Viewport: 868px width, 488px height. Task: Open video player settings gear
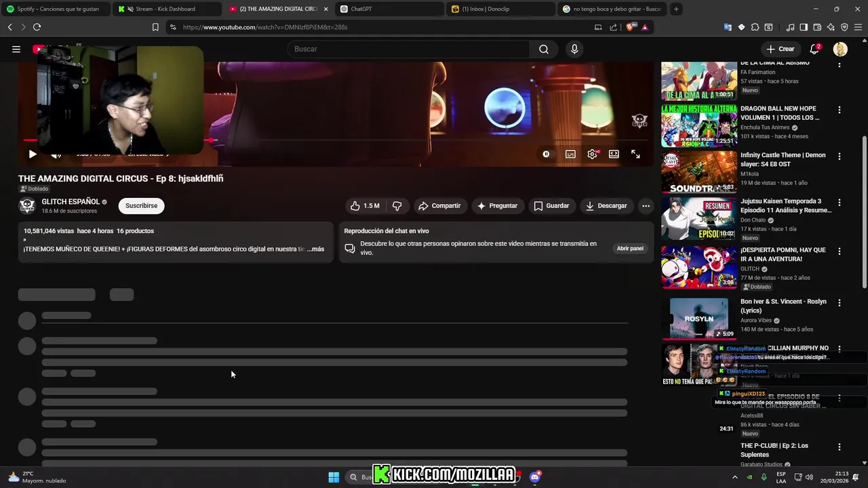click(x=592, y=154)
